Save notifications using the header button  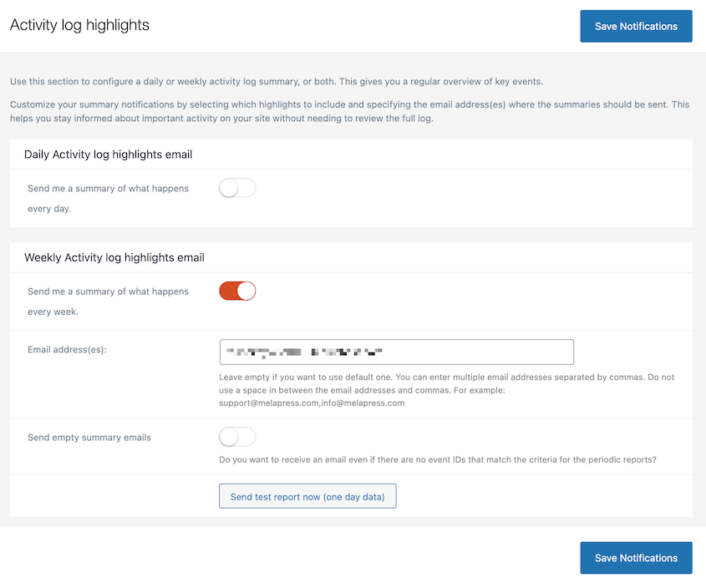pyautogui.click(x=636, y=26)
